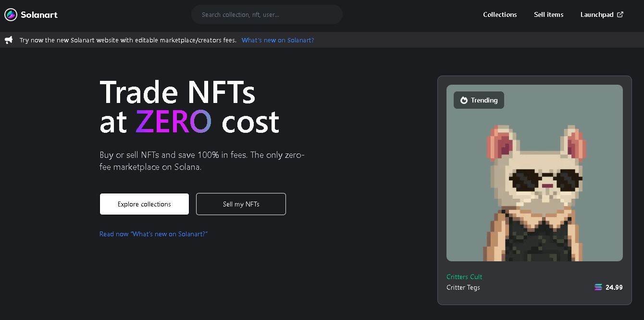Click the Solana currency icon near 24.99
The width and height of the screenshot is (644, 320).
(x=598, y=287)
